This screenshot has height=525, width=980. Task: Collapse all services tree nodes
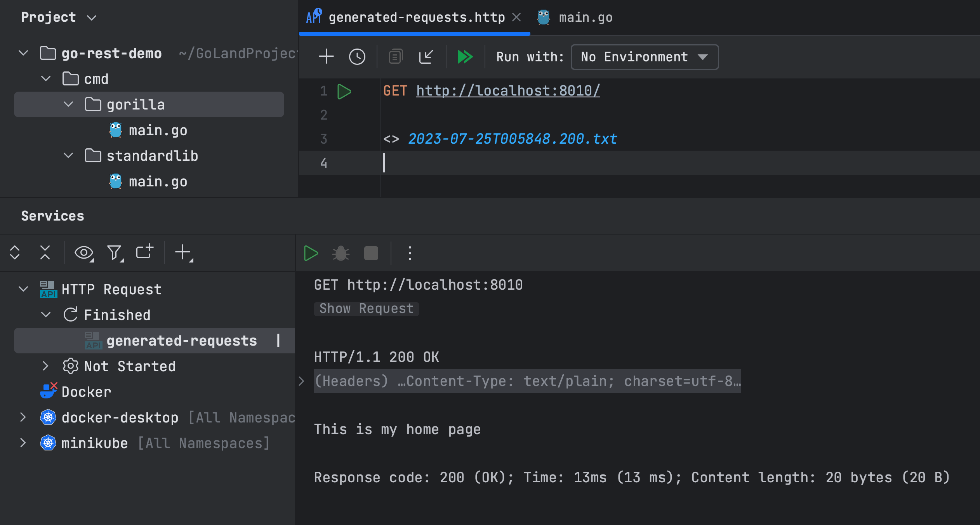[x=45, y=253]
